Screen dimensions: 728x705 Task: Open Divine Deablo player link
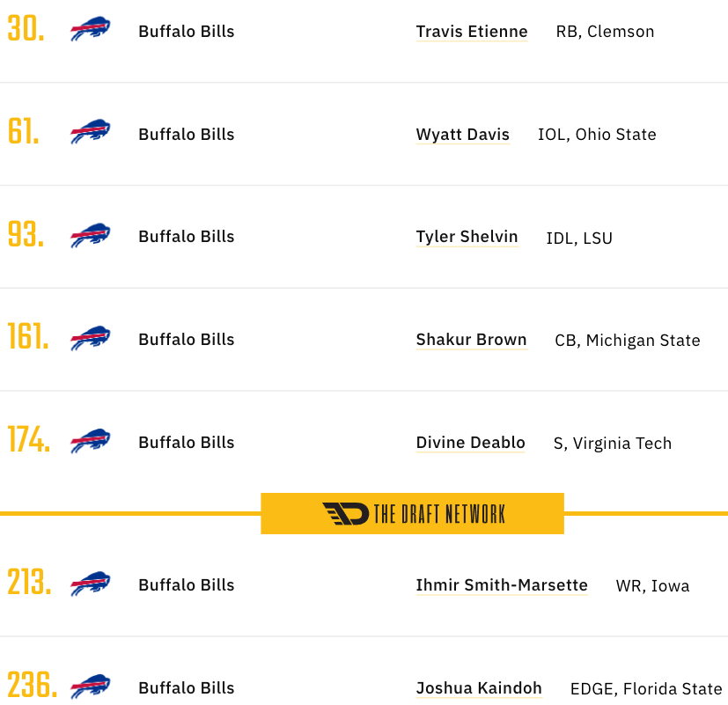point(470,443)
